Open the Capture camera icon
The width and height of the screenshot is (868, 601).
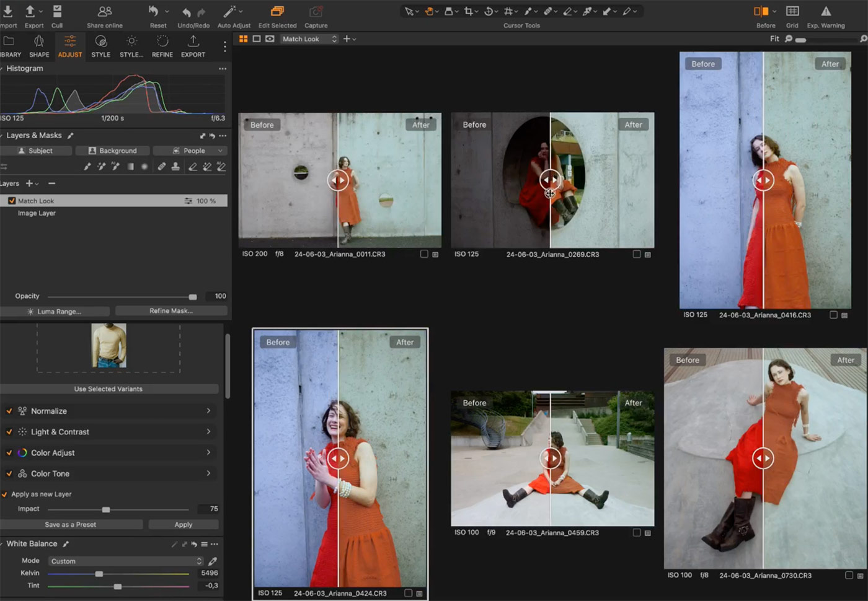tap(316, 11)
